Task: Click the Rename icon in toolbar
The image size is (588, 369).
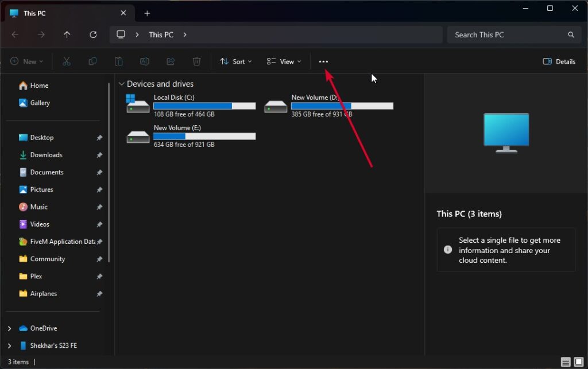Action: tap(145, 61)
